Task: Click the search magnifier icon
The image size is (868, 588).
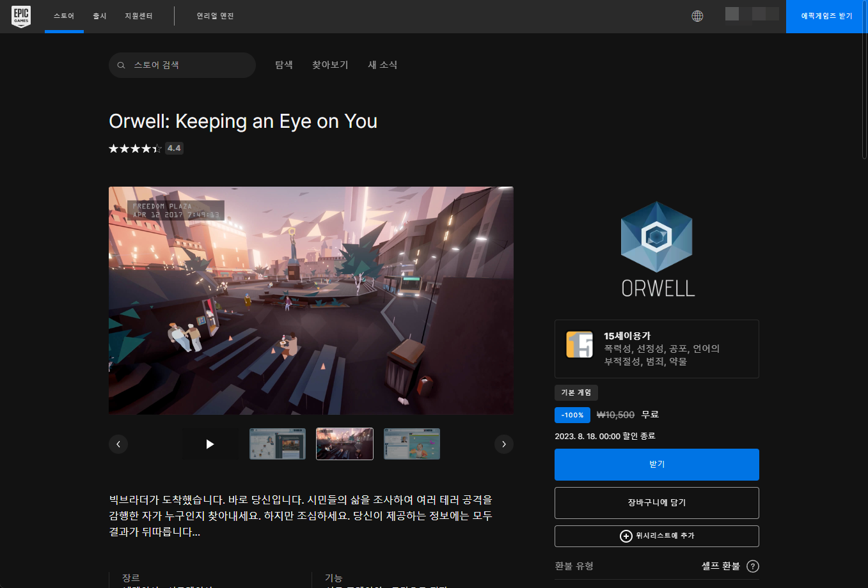Action: tap(121, 65)
